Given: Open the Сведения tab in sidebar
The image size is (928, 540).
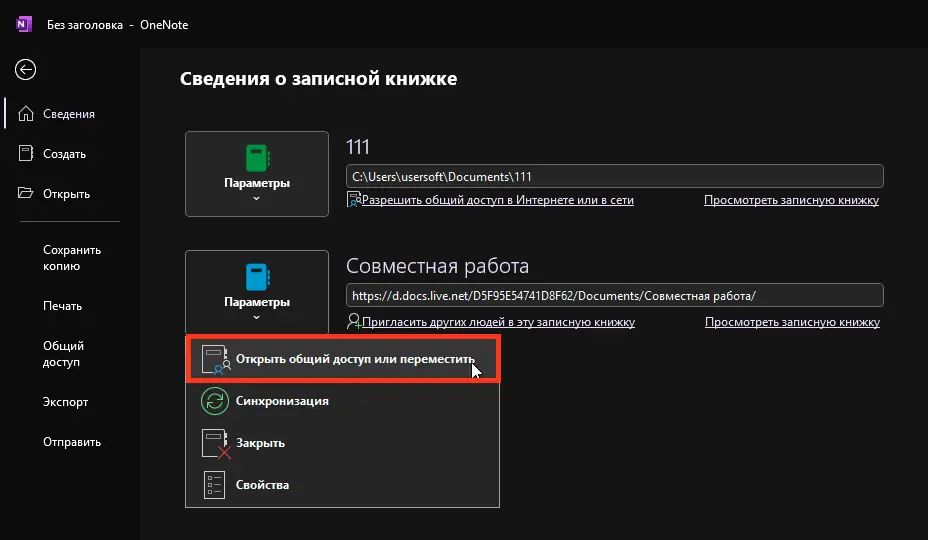Looking at the screenshot, I should pyautogui.click(x=68, y=114).
